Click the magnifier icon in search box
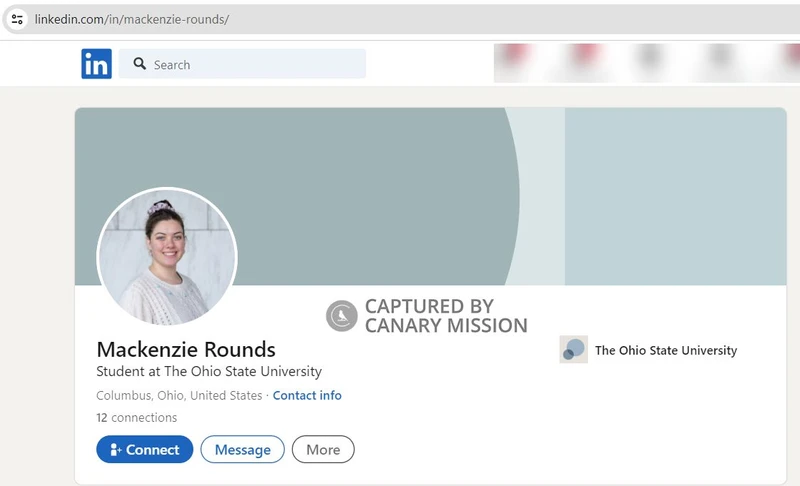Screen dimensions: 800x486 point(139,64)
